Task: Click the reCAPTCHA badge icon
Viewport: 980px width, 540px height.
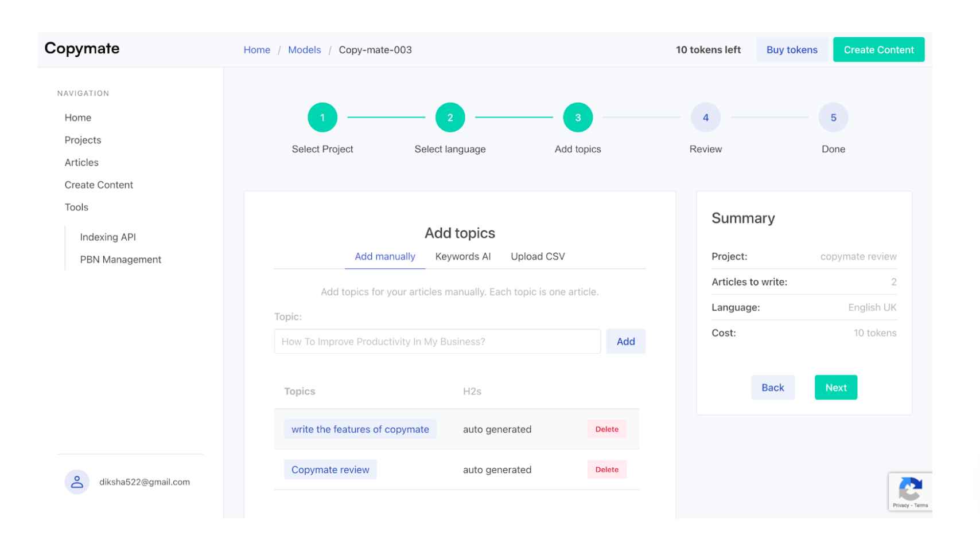Action: 910,489
